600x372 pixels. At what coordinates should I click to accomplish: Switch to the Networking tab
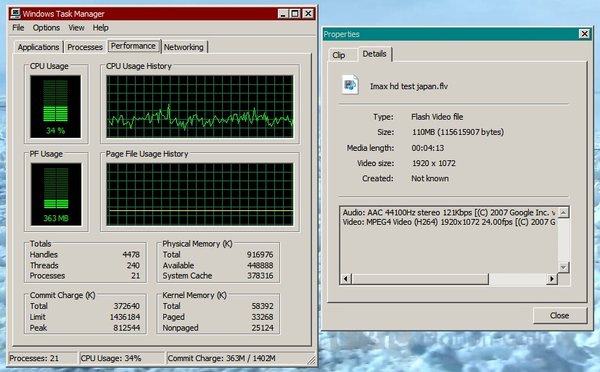coord(184,47)
